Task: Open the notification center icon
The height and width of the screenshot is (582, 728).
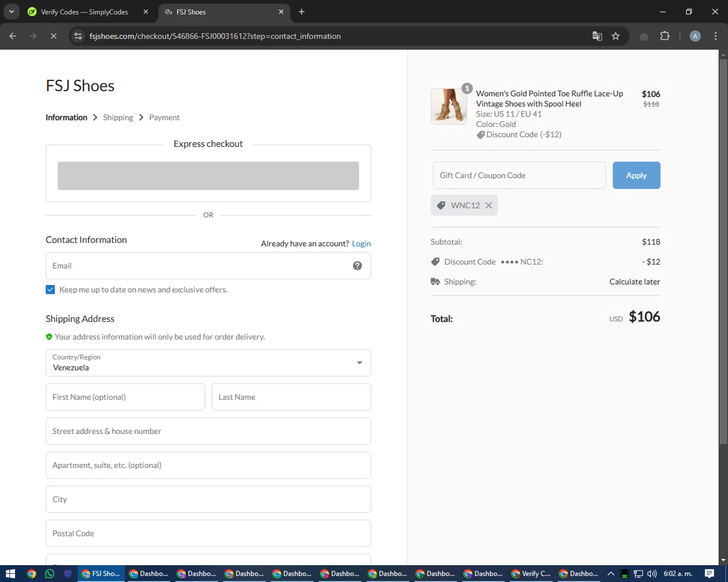Action: [x=710, y=574]
